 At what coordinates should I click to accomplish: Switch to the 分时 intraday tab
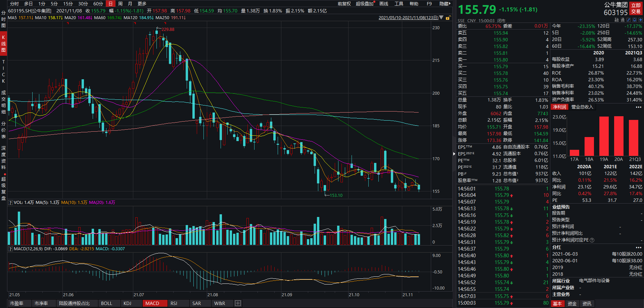[x=14, y=4]
